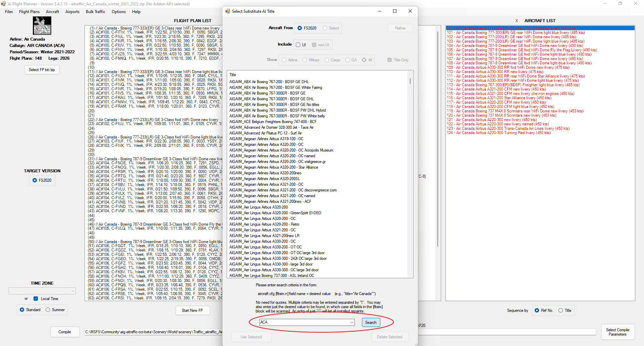Image resolution: width=644 pixels, height=346 pixels.
Task: Select the Show GA radio button
Action: (347, 60)
